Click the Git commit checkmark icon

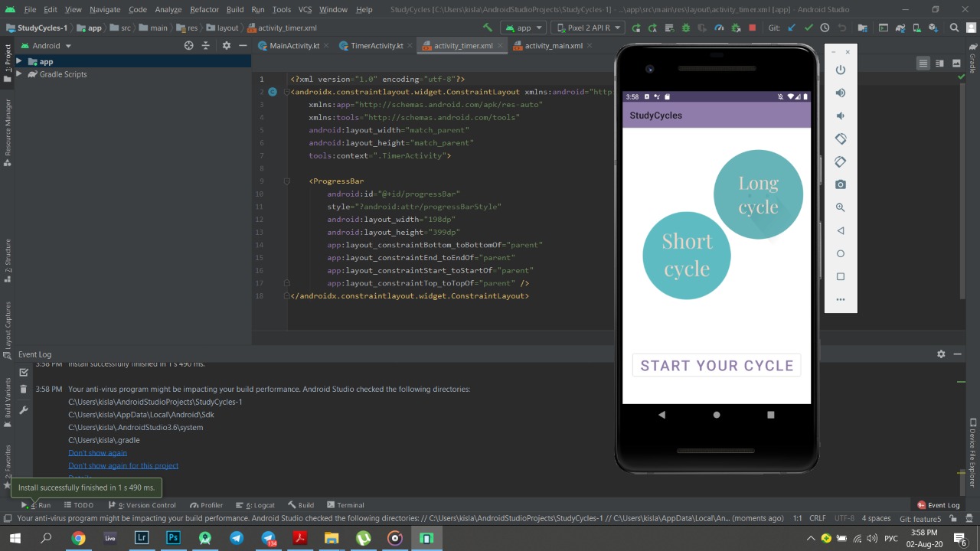tap(808, 28)
